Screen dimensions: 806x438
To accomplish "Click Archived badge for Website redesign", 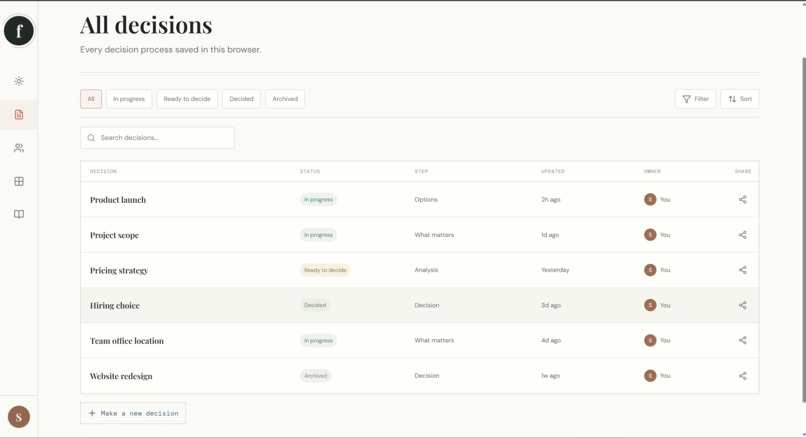I will (x=316, y=376).
